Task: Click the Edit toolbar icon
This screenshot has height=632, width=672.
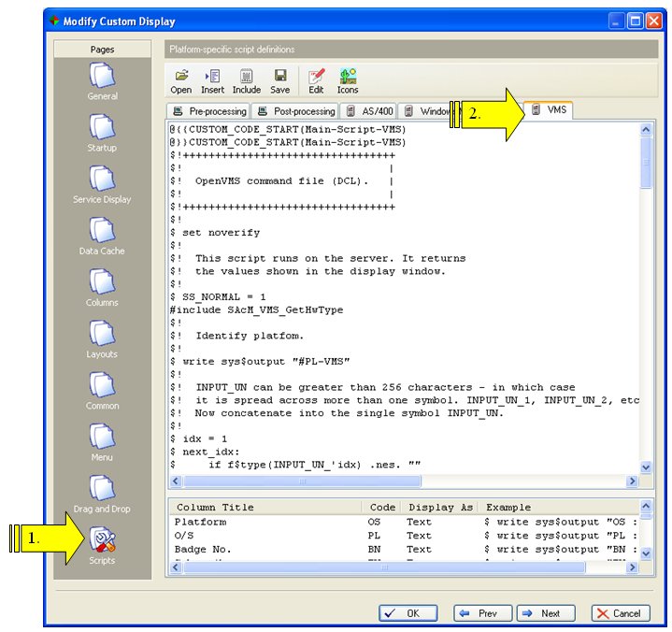Action: [x=316, y=80]
